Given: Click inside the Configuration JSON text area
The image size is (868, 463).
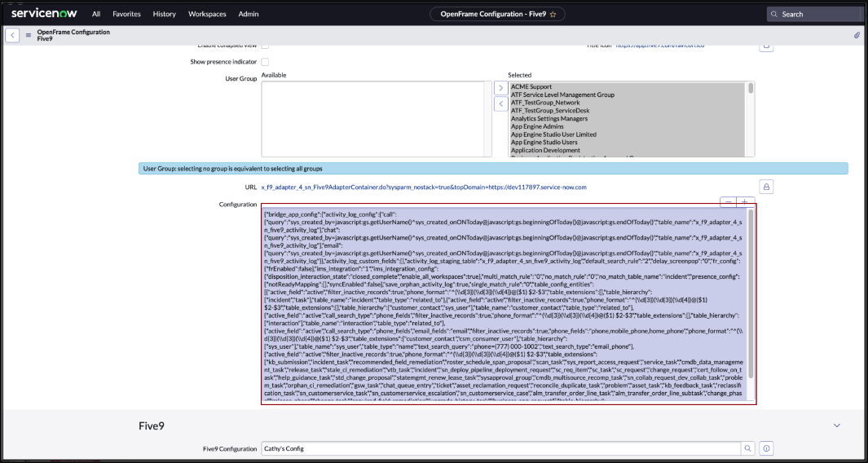Looking at the screenshot, I should [x=504, y=303].
